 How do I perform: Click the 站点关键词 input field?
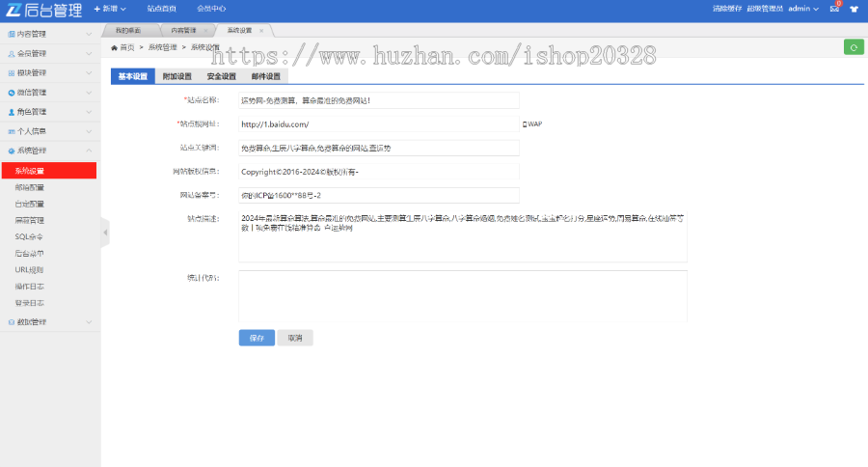379,148
